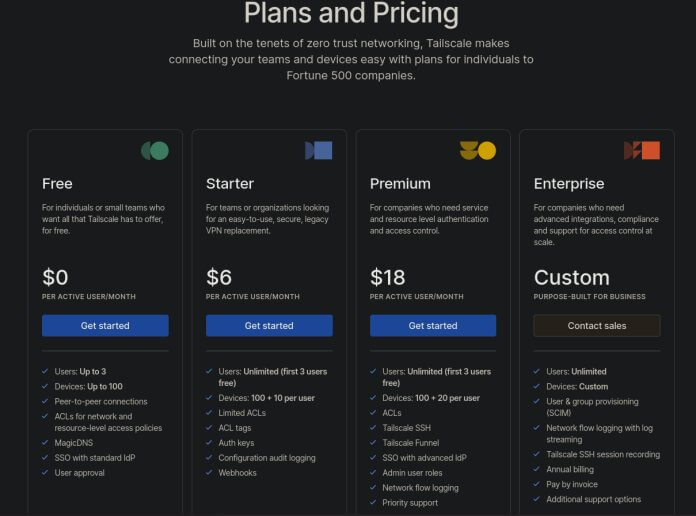Click the checkmark next to Webhooks

tap(210, 473)
